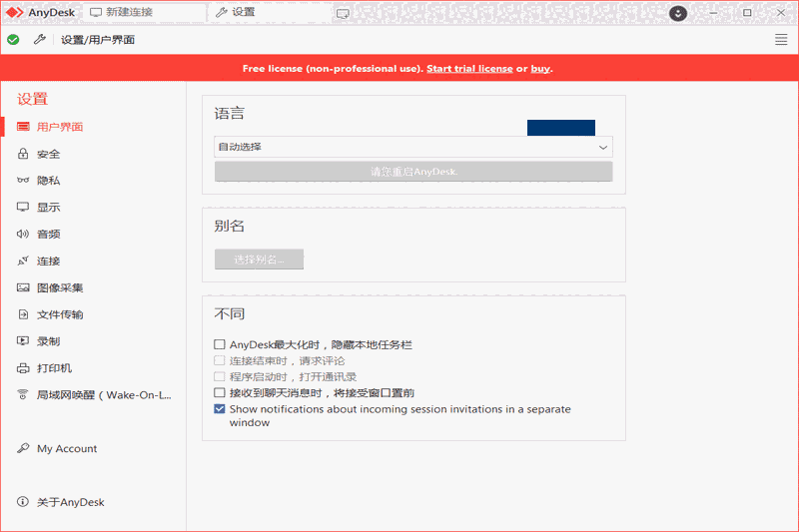Click the recording icon beside 录制
This screenshot has width=799, height=532.
point(23,341)
